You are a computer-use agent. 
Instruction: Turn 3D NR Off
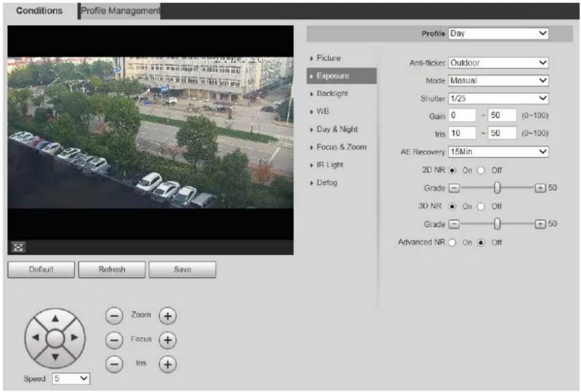point(481,206)
